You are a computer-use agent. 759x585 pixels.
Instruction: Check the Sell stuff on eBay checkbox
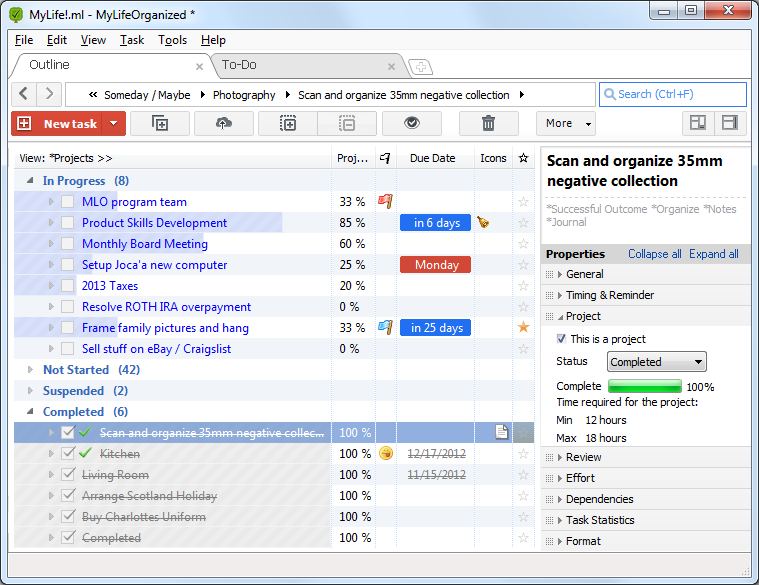(x=67, y=348)
